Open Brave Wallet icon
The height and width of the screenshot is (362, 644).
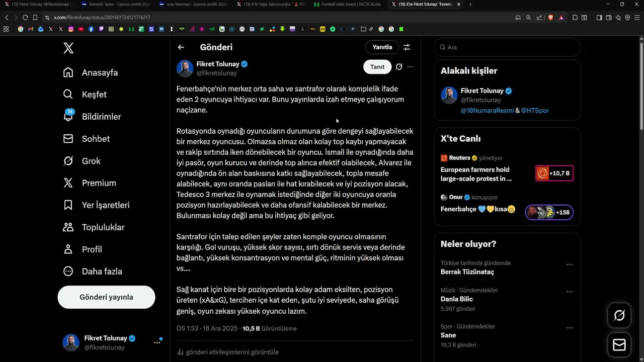[609, 18]
